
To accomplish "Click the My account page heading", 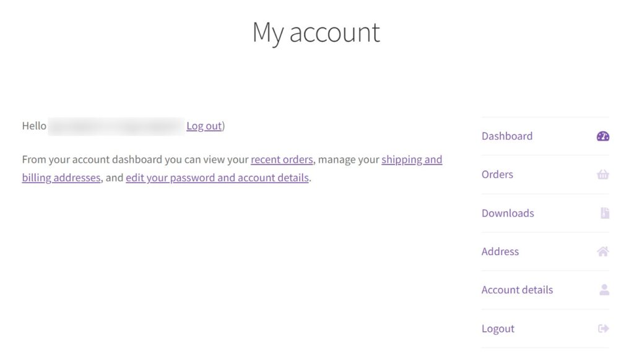I will click(316, 32).
